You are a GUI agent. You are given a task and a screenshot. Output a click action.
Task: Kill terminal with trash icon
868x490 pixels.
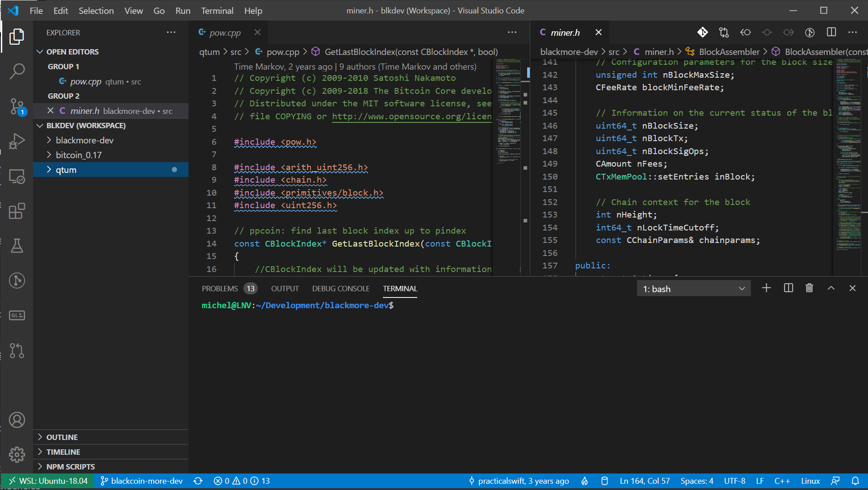coord(809,288)
